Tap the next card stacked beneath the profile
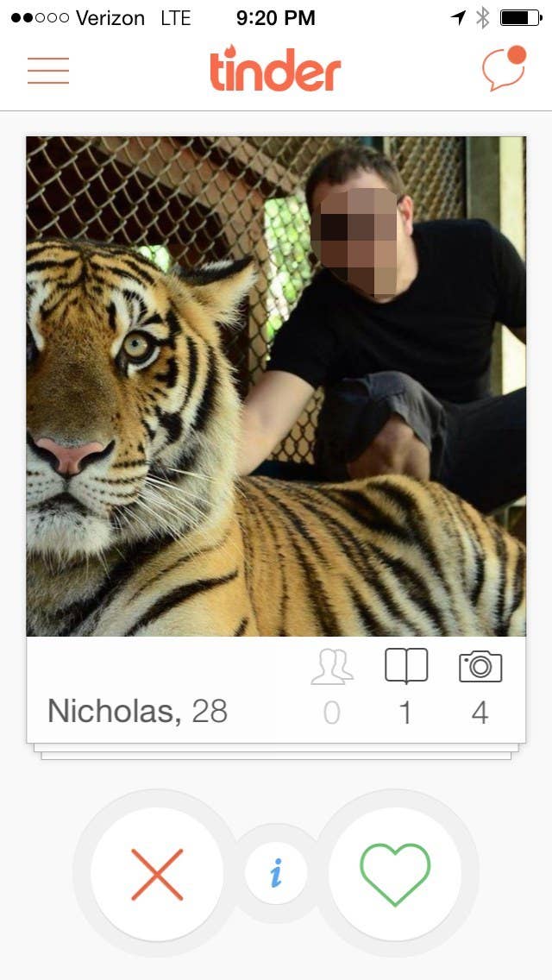552x980 pixels. click(276, 752)
